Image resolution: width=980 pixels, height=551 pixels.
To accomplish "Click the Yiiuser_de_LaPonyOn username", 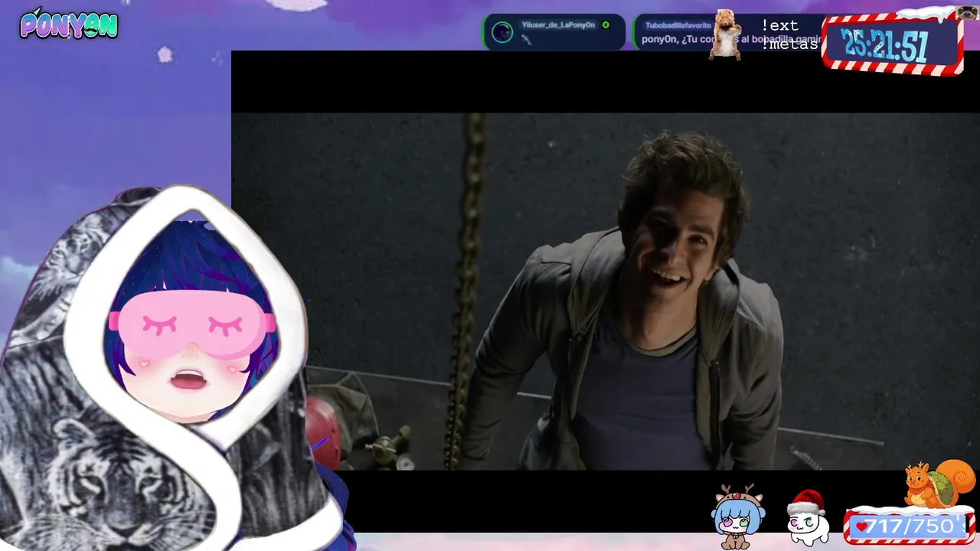I will coord(558,25).
